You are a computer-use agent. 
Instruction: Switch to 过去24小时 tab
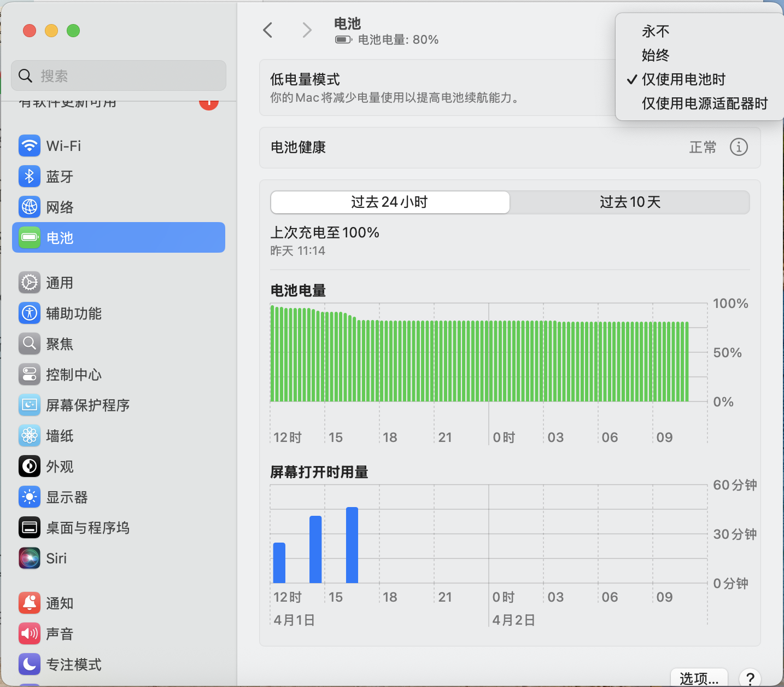click(x=390, y=202)
